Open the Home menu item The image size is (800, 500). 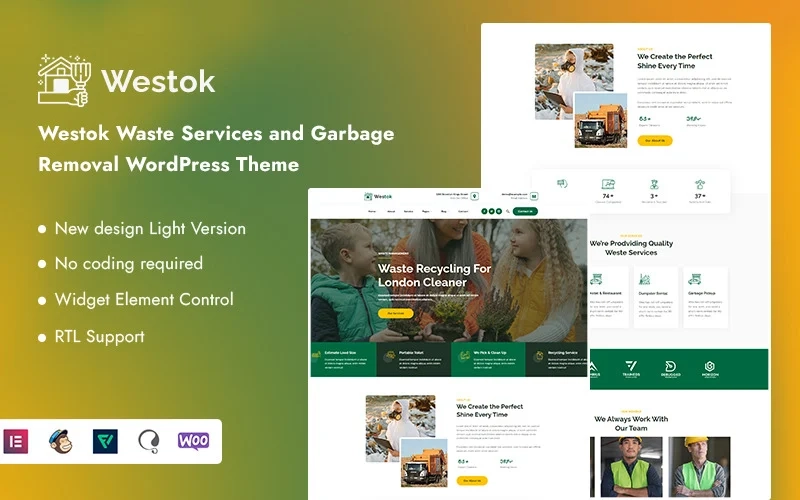372,212
